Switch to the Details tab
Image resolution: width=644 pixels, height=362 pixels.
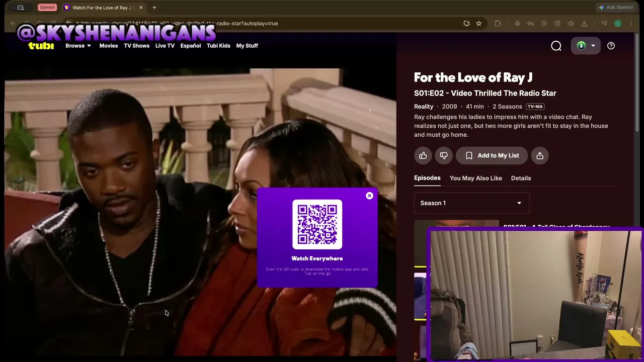(x=521, y=178)
